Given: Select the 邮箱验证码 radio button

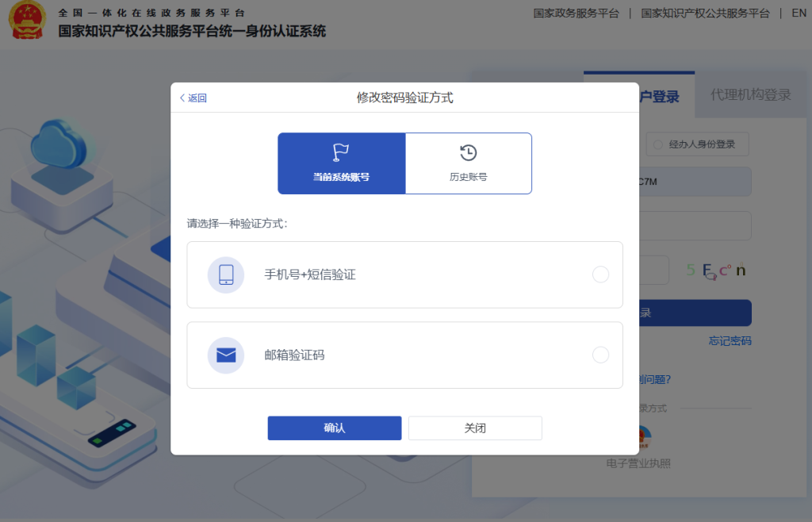Looking at the screenshot, I should [600, 355].
